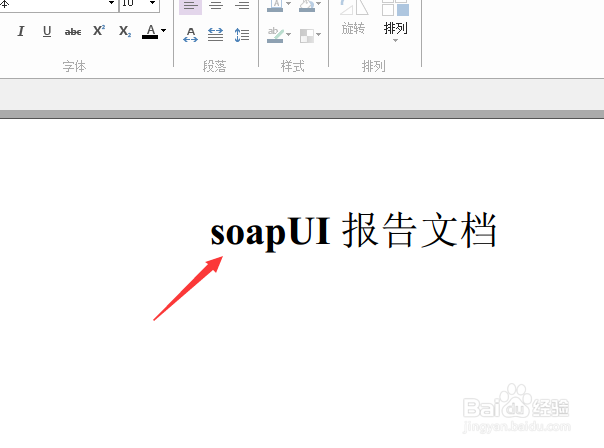Open character spacing (A with arrows)
Image resolution: width=604 pixels, height=448 pixels.
tap(191, 35)
